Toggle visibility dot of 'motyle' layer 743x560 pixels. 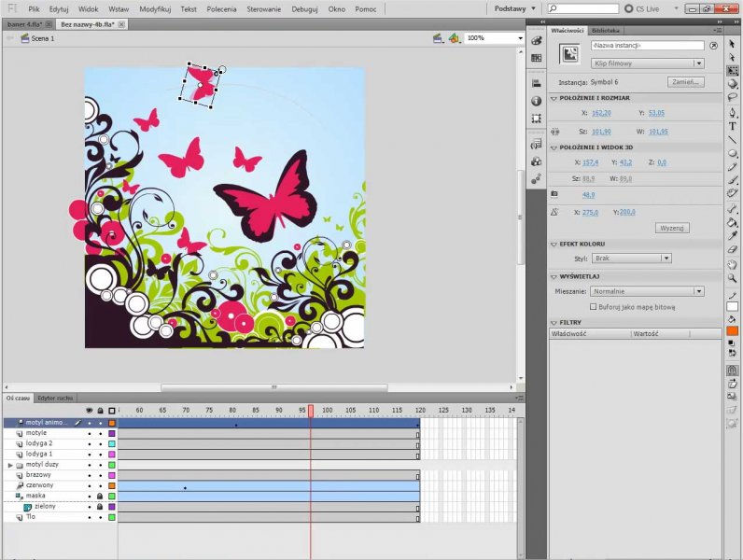(x=90, y=433)
